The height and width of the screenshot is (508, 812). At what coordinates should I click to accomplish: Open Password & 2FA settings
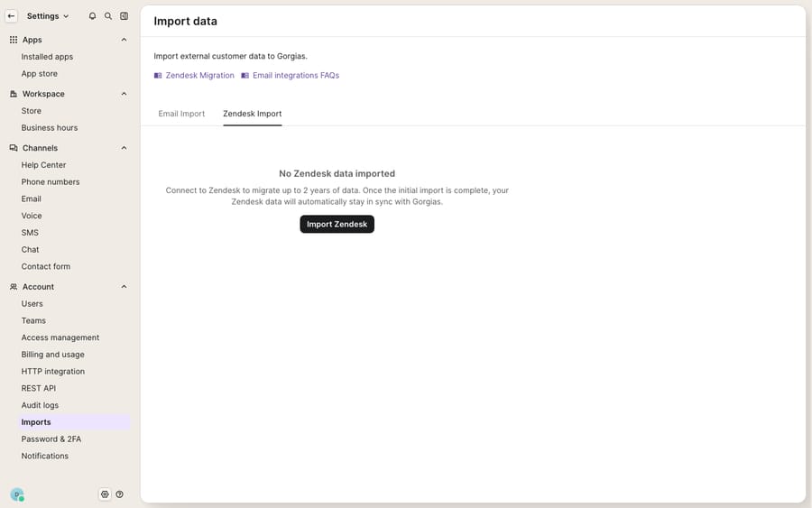click(51, 439)
